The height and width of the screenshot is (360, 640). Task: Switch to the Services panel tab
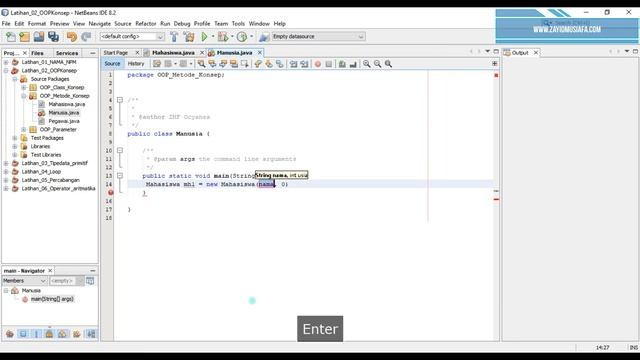point(67,53)
